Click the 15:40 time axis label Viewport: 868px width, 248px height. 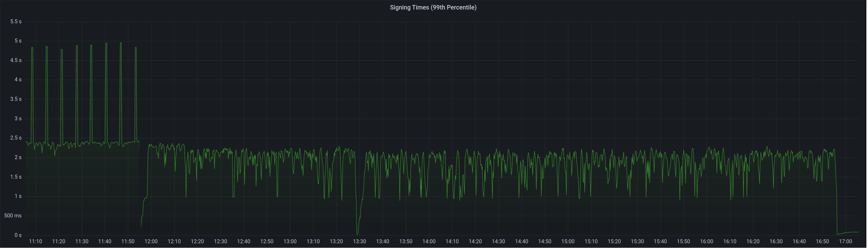[x=660, y=242]
